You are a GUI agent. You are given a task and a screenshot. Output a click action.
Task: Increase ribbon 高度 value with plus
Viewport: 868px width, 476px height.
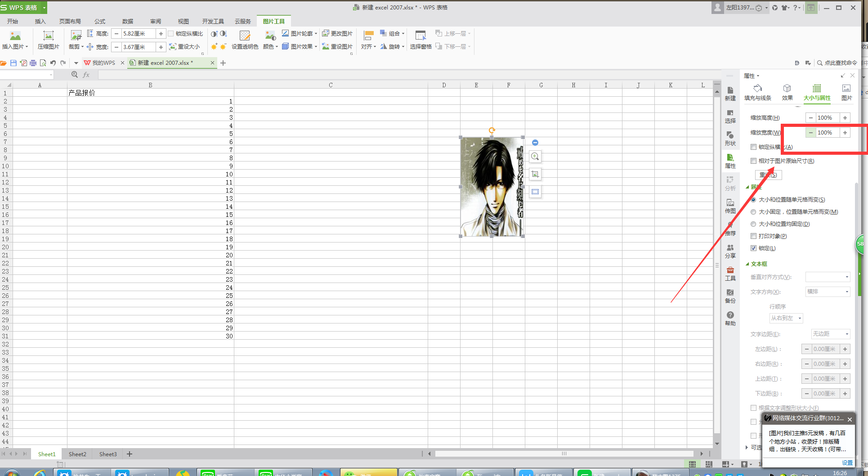click(161, 34)
